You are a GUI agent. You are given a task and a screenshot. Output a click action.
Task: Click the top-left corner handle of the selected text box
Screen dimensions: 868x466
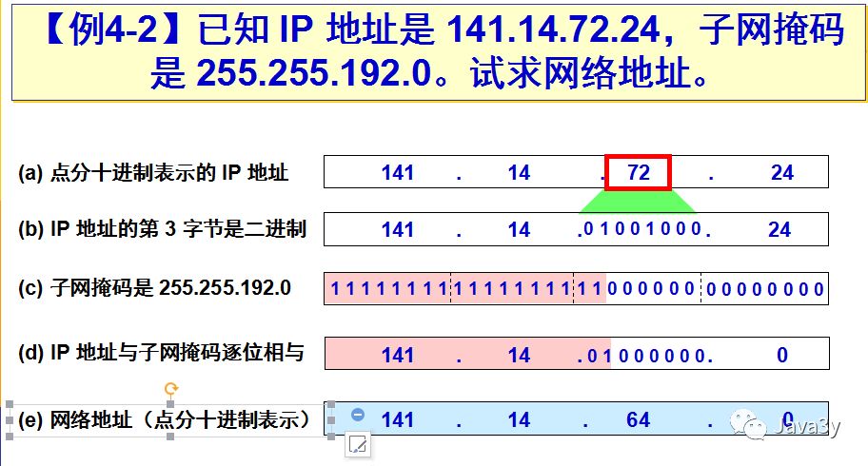10,404
